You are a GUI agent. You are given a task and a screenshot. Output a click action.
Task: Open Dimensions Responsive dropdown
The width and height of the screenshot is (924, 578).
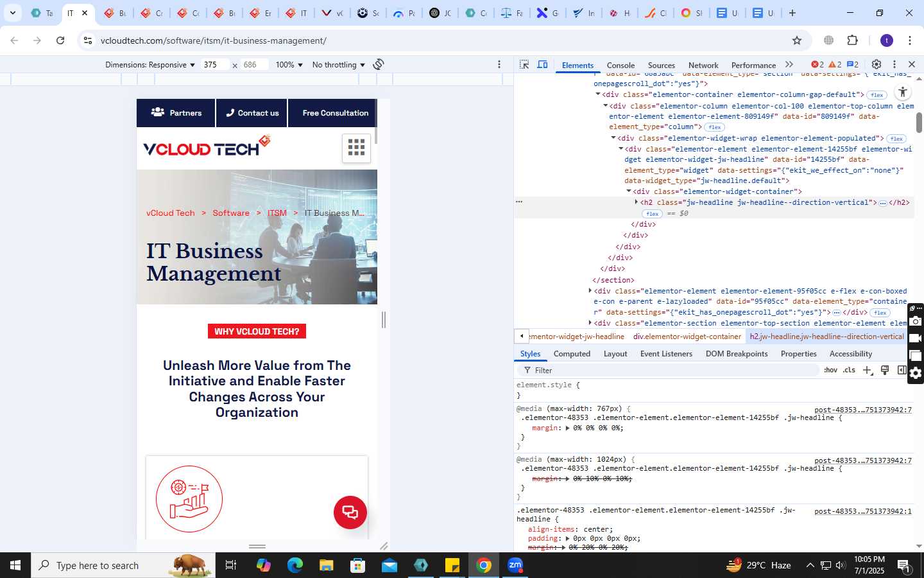pyautogui.click(x=150, y=65)
